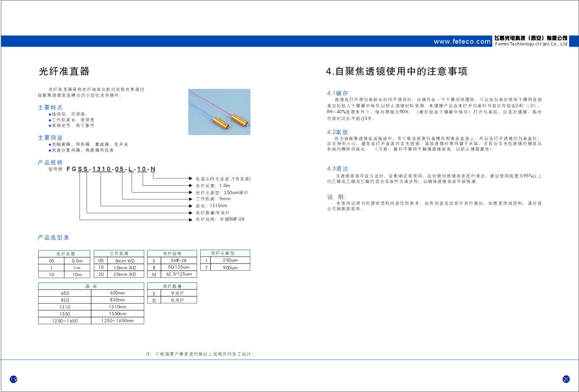The height and width of the screenshot is (392, 579).
Task: Click the 双尾纤 cell in 尾纤数量 table
Action: (177, 300)
